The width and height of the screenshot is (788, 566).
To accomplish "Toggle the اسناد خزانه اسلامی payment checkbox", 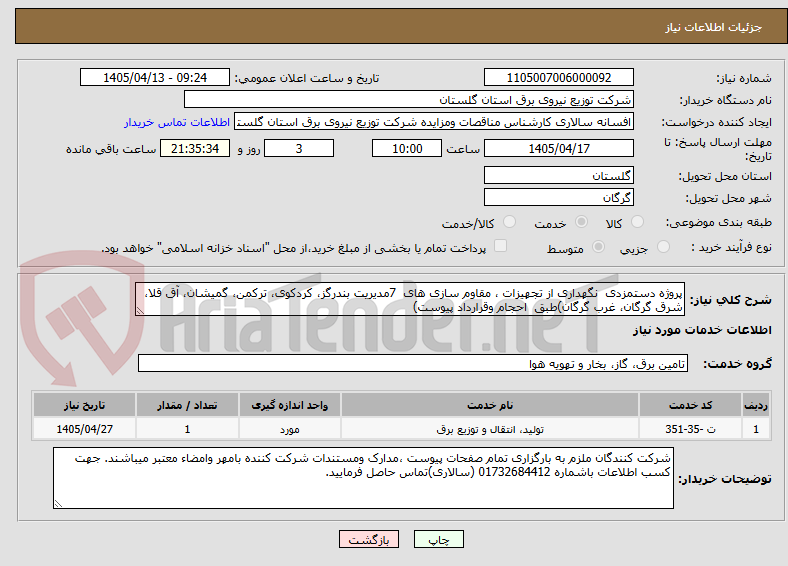I will tap(500, 246).
